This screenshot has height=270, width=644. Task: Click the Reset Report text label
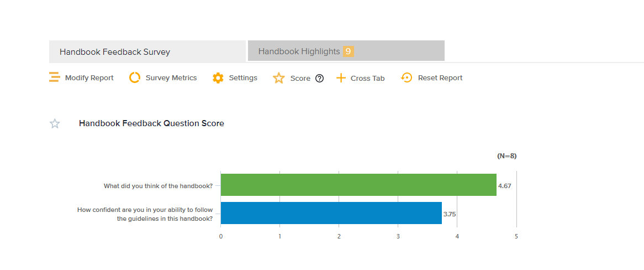(x=440, y=78)
